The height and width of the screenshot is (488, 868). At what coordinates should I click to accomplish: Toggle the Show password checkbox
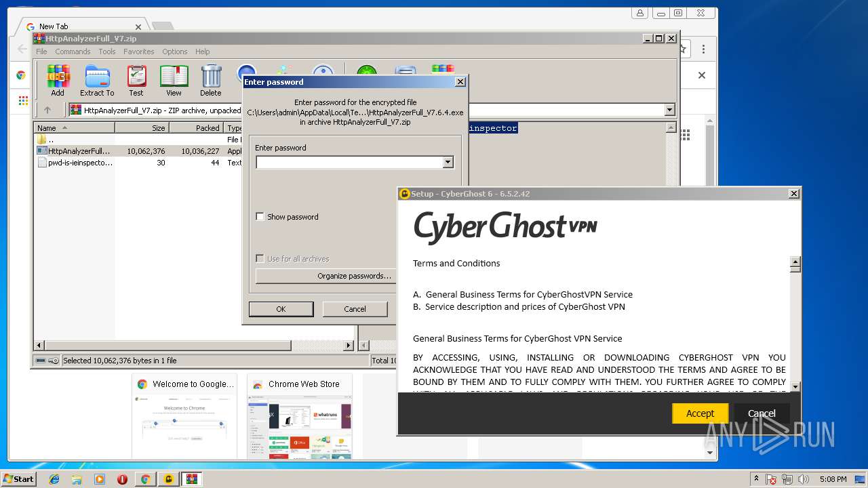pos(260,217)
